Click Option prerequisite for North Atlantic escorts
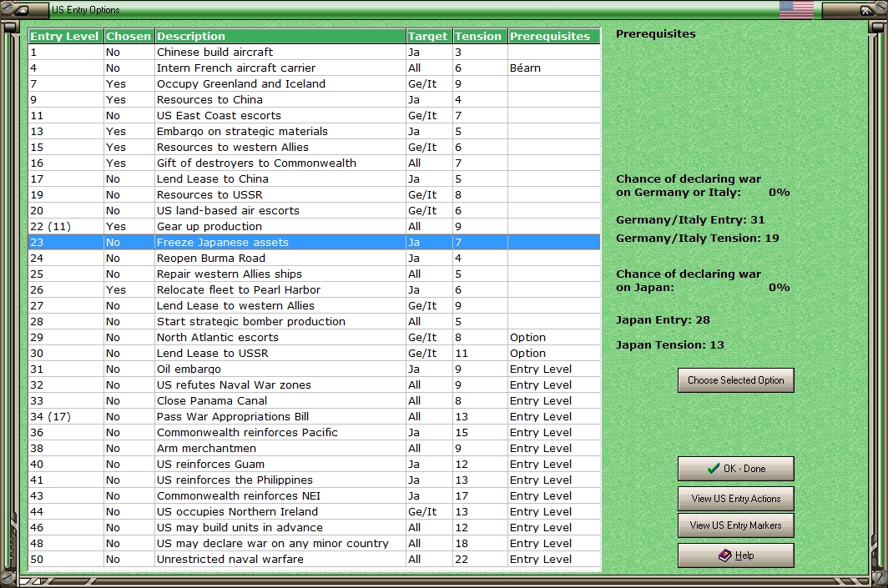Viewport: 888px width, 588px height. coord(554,337)
